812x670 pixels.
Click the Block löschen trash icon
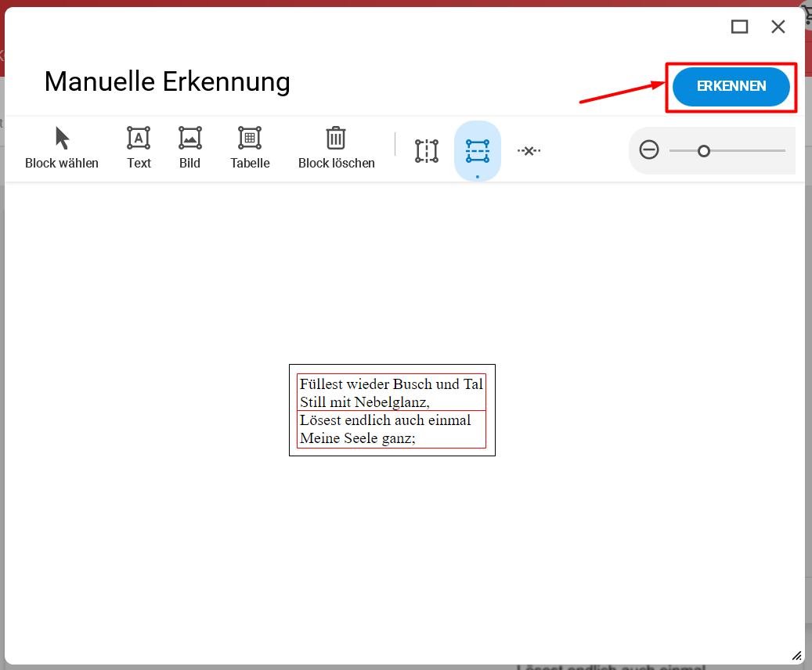(x=336, y=139)
